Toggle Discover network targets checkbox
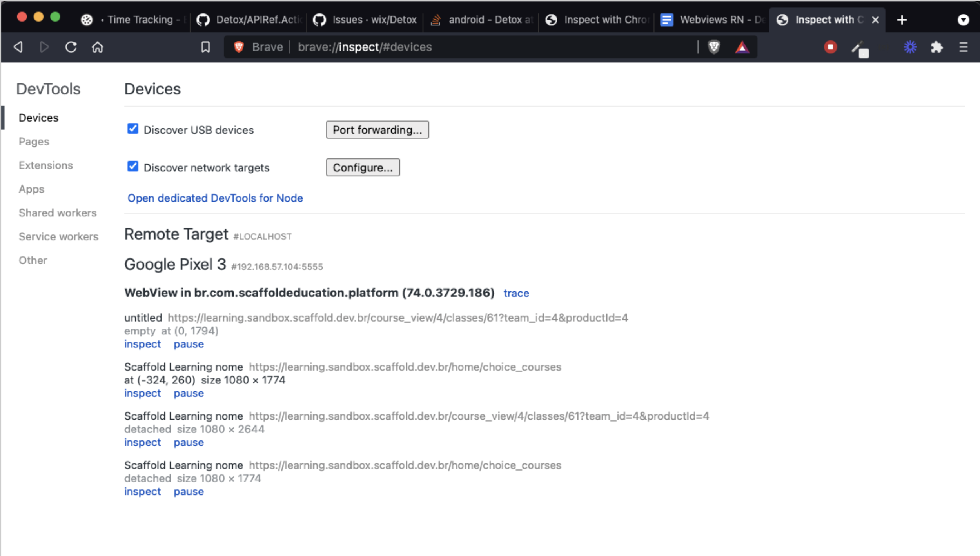 click(133, 166)
